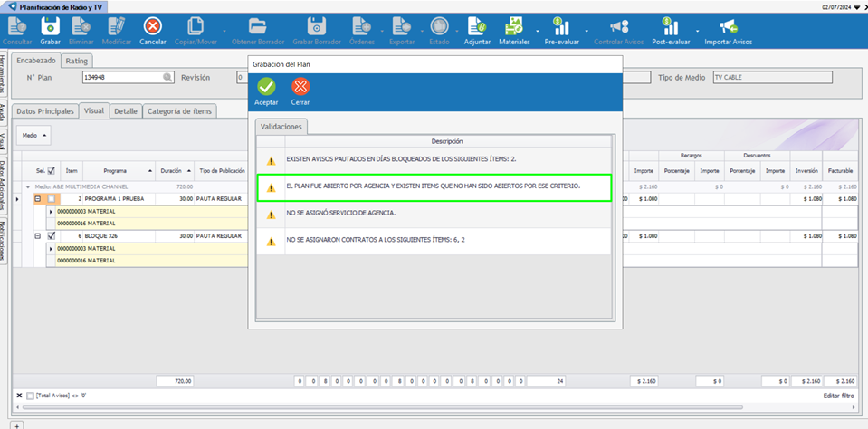Viewport: 868px width, 429px height.
Task: Click the warning icon beside the días bloqueados message
Action: 271,161
